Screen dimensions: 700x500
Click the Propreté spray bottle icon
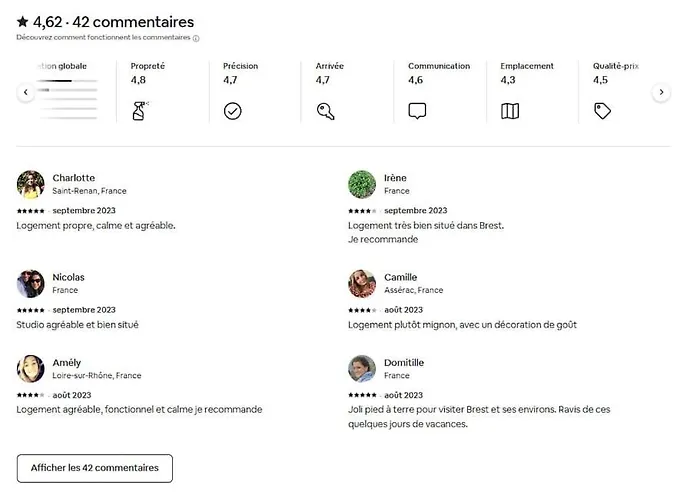point(139,111)
